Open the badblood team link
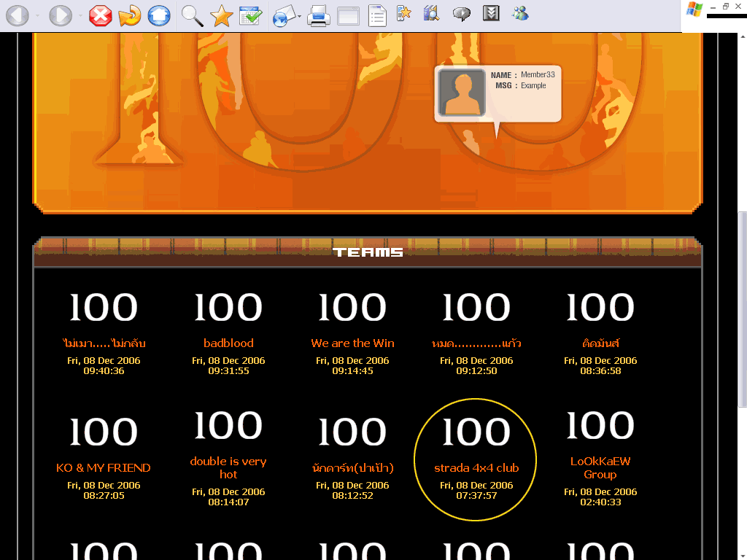Image resolution: width=747 pixels, height=560 pixels. (228, 343)
